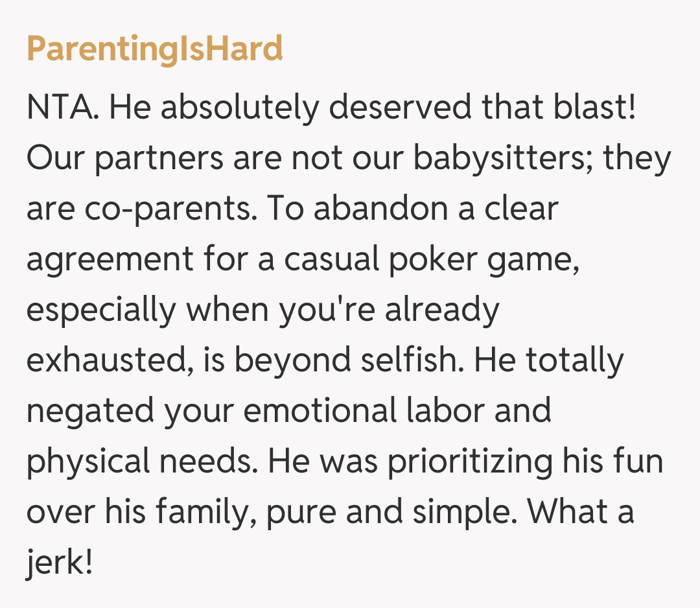700x608 pixels.
Task: Open the ParentingIsHard user profile
Action: coord(154,49)
